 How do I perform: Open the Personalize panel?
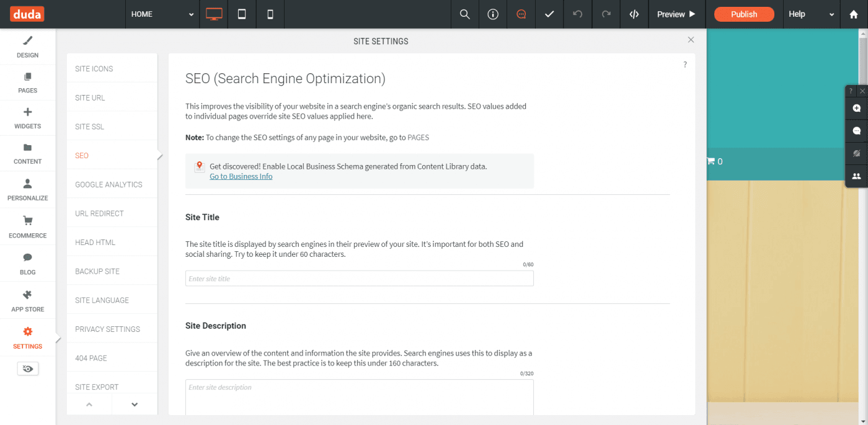[28, 190]
